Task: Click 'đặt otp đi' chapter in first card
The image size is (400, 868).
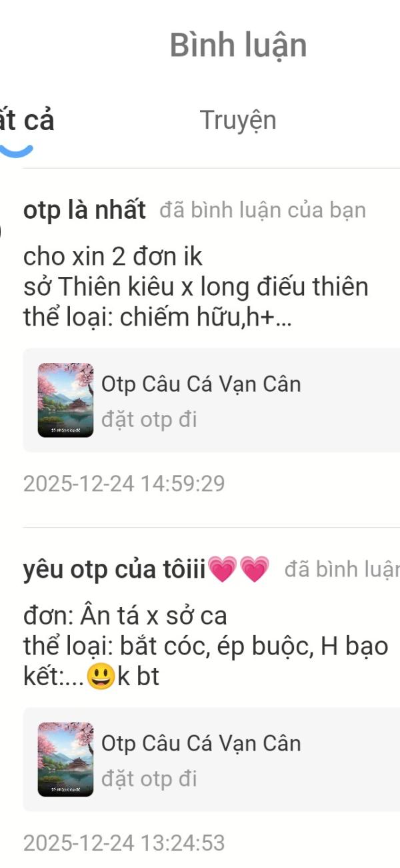Action: (149, 420)
